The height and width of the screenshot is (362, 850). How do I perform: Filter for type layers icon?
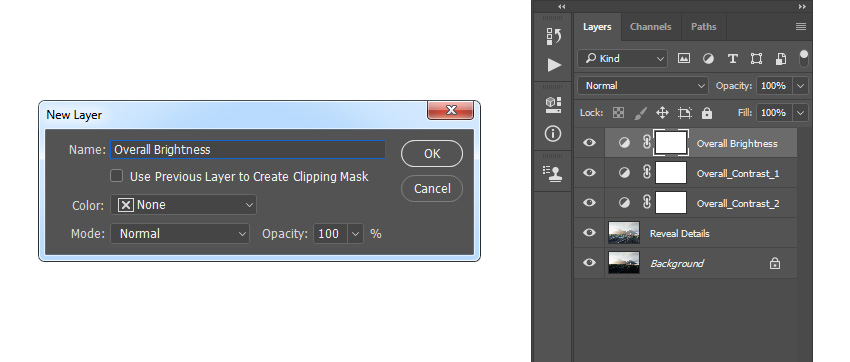732,59
